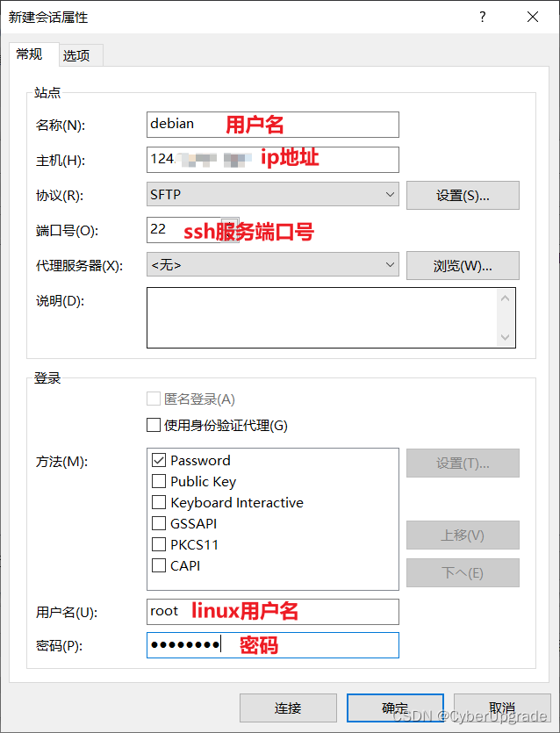The image size is (560, 733).
Task: Click the 主机(H) host address field
Action: tap(272, 160)
